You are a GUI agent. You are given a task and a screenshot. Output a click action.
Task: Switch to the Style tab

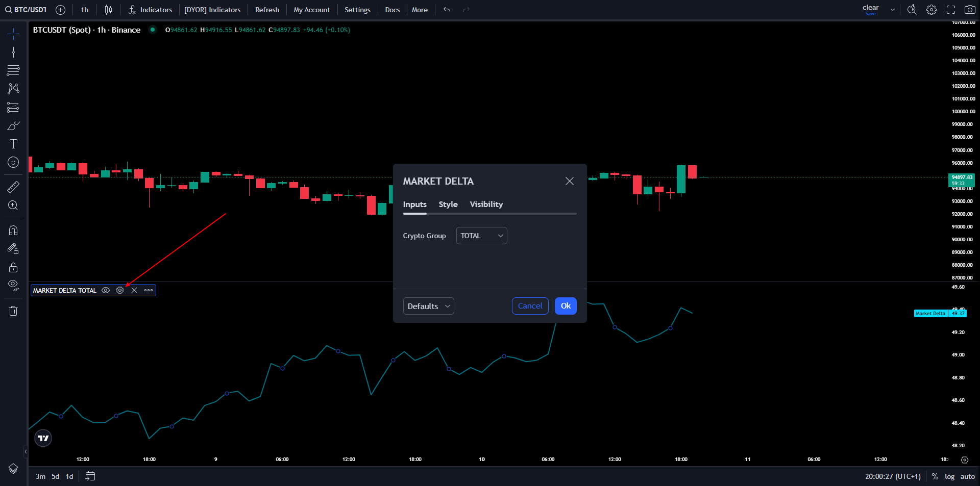448,204
